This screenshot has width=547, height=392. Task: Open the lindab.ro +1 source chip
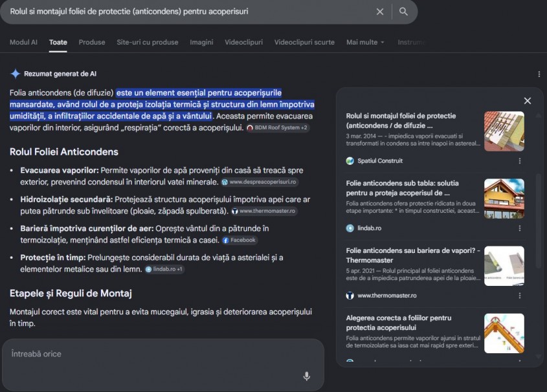coord(164,269)
